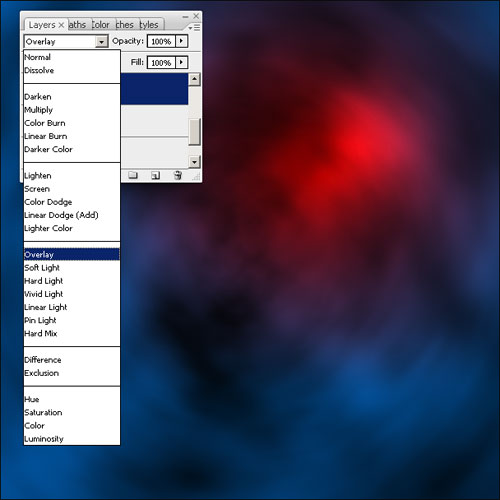
Task: Choose Hue blend mode
Action: click(x=72, y=399)
